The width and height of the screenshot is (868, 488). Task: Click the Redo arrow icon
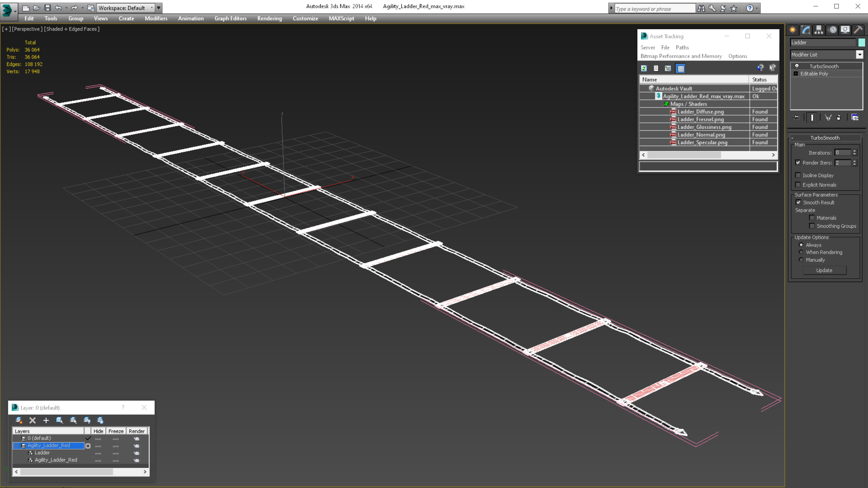tap(74, 8)
